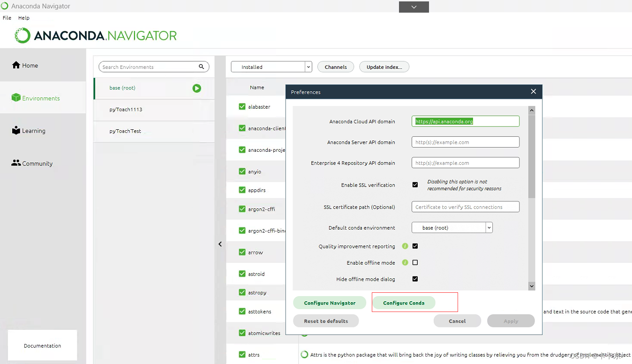Open the Documentation button
The width and height of the screenshot is (632, 364).
43,345
